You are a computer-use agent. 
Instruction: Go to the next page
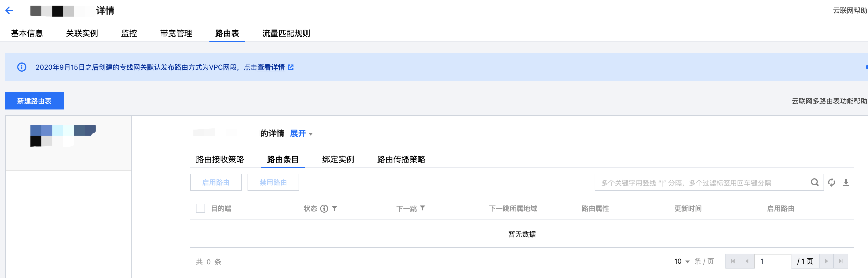click(826, 261)
